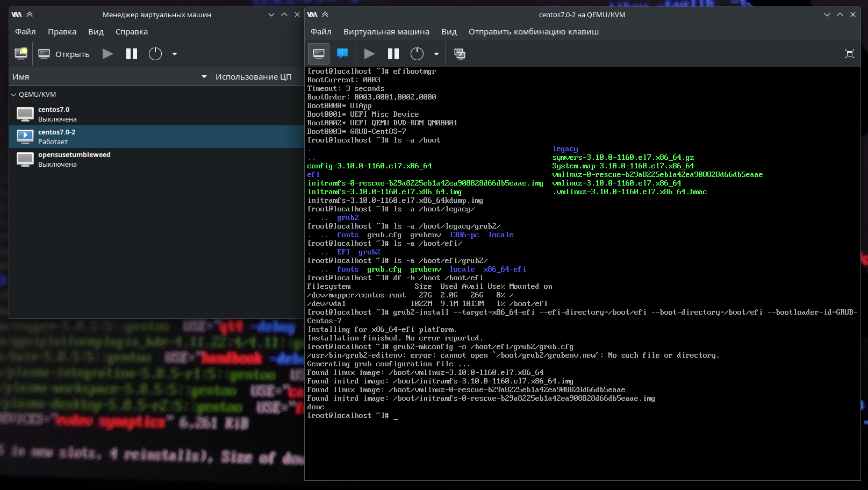868x490 pixels.
Task: Open the manage snapshots view
Action: 460,54
